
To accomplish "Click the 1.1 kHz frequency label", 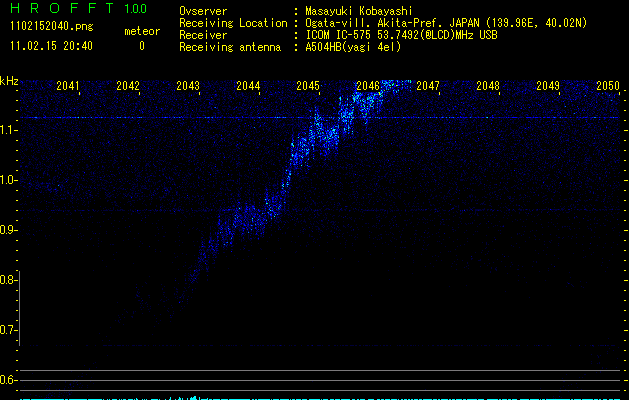I will pyautogui.click(x=8, y=130).
